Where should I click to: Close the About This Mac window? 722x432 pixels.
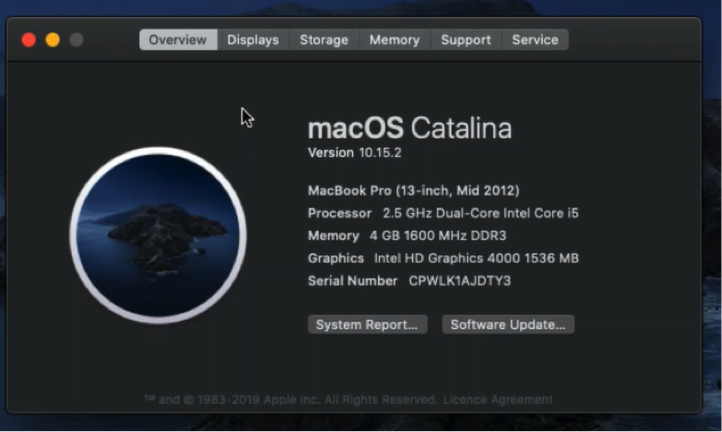coord(29,40)
